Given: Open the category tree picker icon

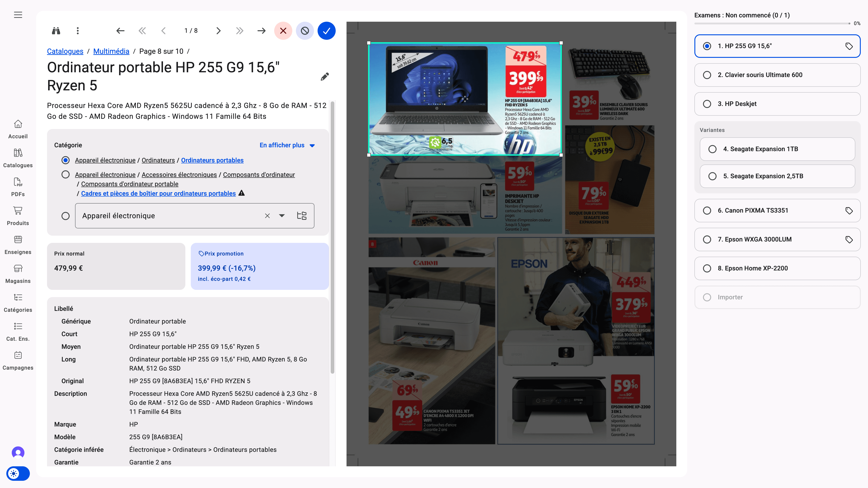Looking at the screenshot, I should point(302,216).
